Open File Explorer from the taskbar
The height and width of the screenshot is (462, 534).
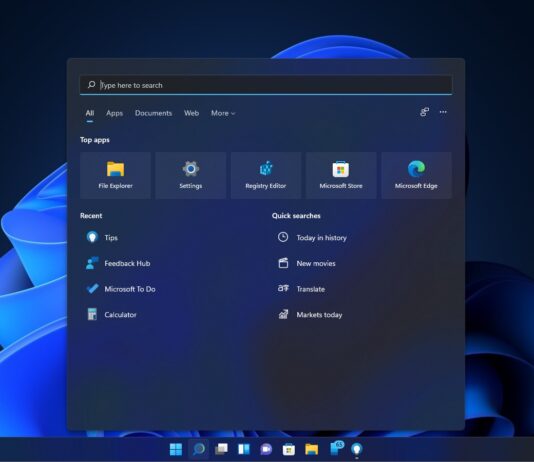[311, 449]
